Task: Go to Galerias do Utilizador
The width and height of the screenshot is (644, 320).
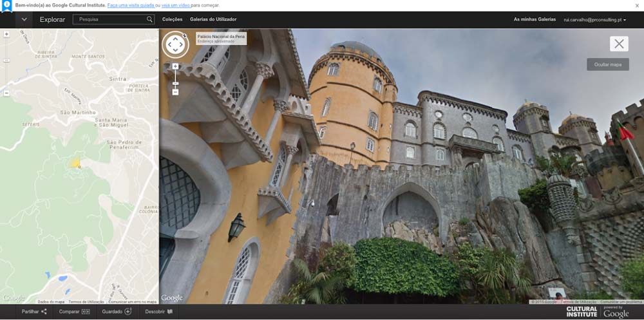Action: point(212,19)
